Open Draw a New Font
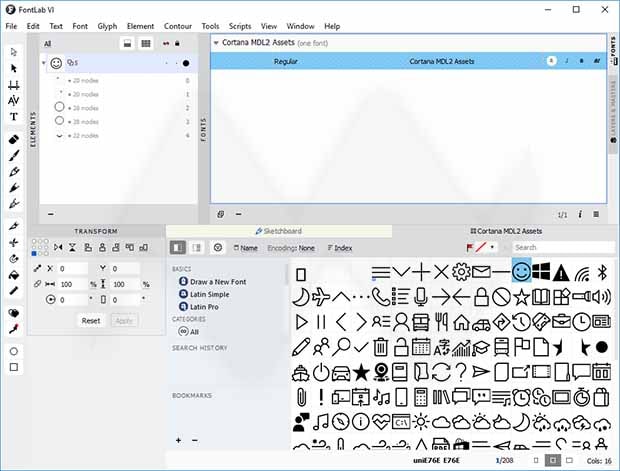 pos(213,282)
